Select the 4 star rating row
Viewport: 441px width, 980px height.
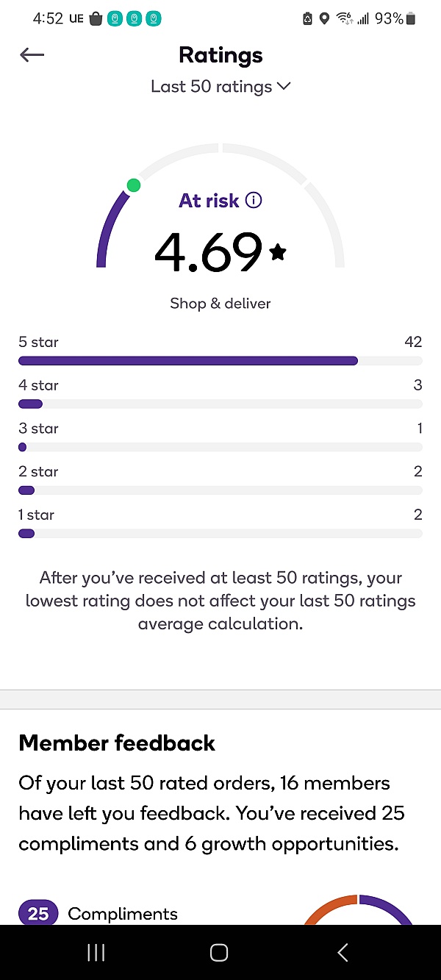pos(220,395)
